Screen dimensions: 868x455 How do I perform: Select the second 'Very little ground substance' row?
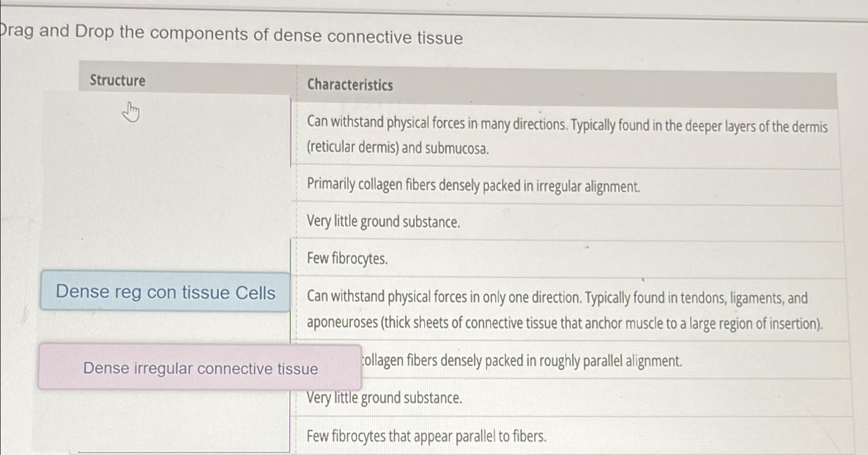[385, 398]
